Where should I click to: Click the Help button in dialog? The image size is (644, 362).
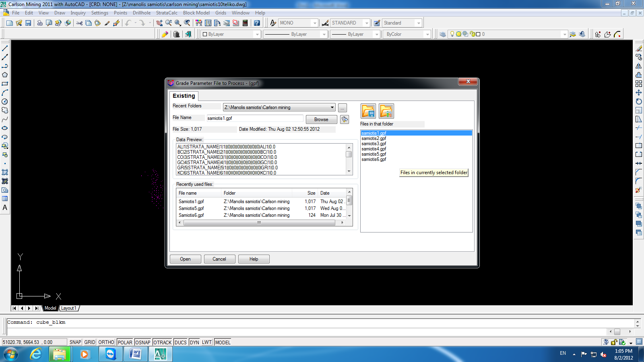tap(254, 259)
